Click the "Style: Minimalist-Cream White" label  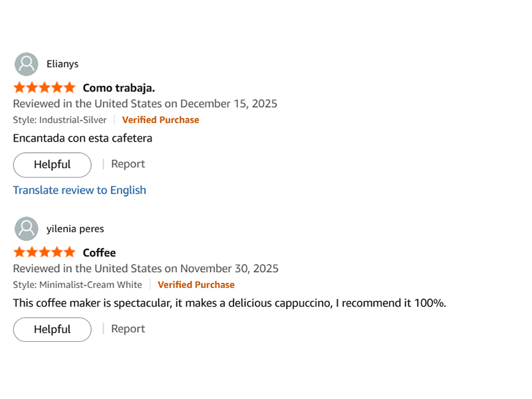pos(77,285)
